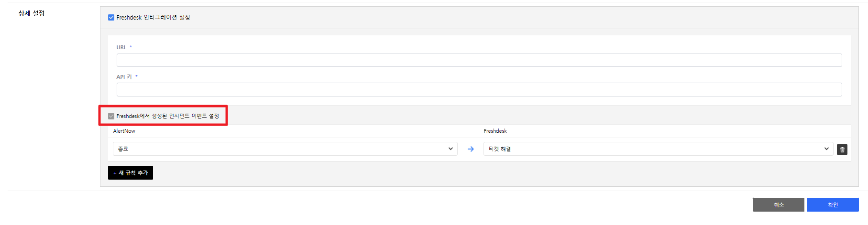This screenshot has width=868, height=225.
Task: Focus the API 키 text field
Action: coord(479,90)
